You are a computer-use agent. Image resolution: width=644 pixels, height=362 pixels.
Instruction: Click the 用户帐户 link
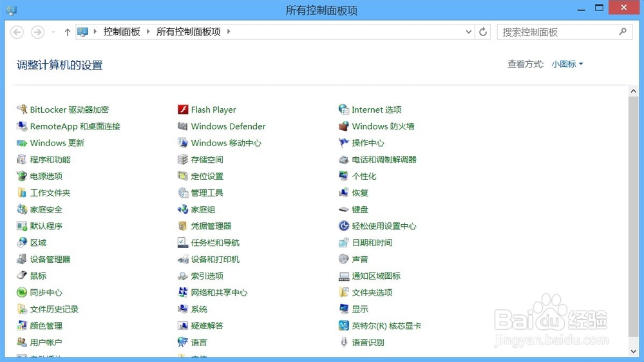[46, 342]
